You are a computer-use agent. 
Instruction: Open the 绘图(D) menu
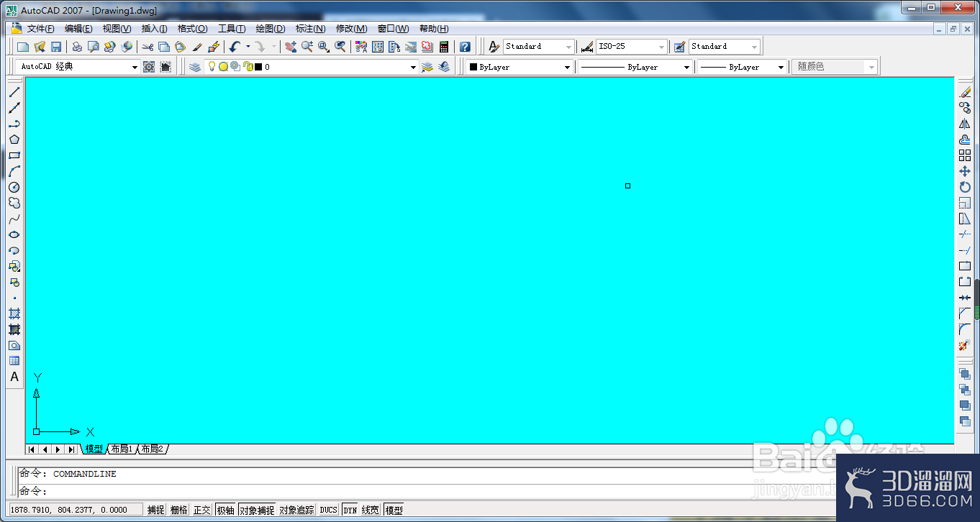point(271,29)
